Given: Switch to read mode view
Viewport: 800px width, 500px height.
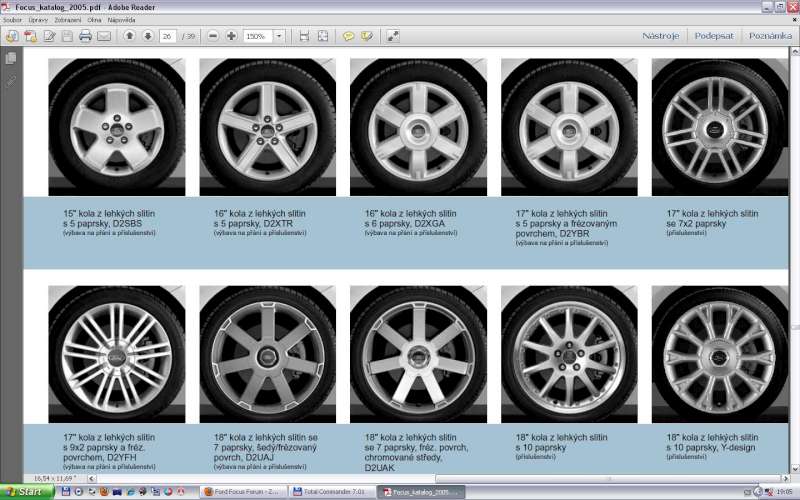Looking at the screenshot, I should point(393,36).
